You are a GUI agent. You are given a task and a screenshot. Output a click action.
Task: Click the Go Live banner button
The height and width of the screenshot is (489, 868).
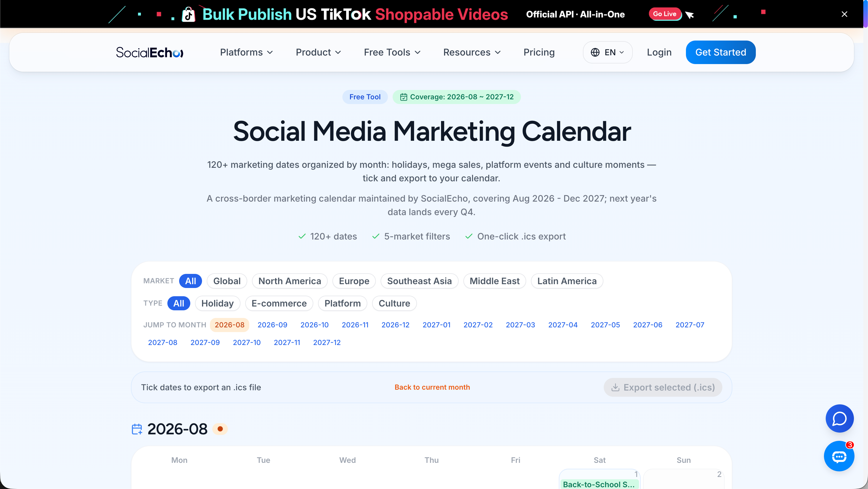665,14
